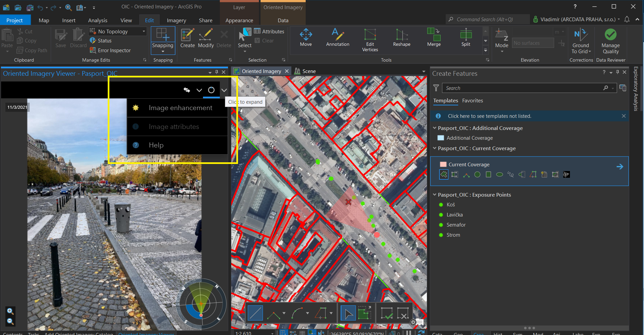644x335 pixels.
Task: Select the Rectangle construction tool
Action: point(488,174)
